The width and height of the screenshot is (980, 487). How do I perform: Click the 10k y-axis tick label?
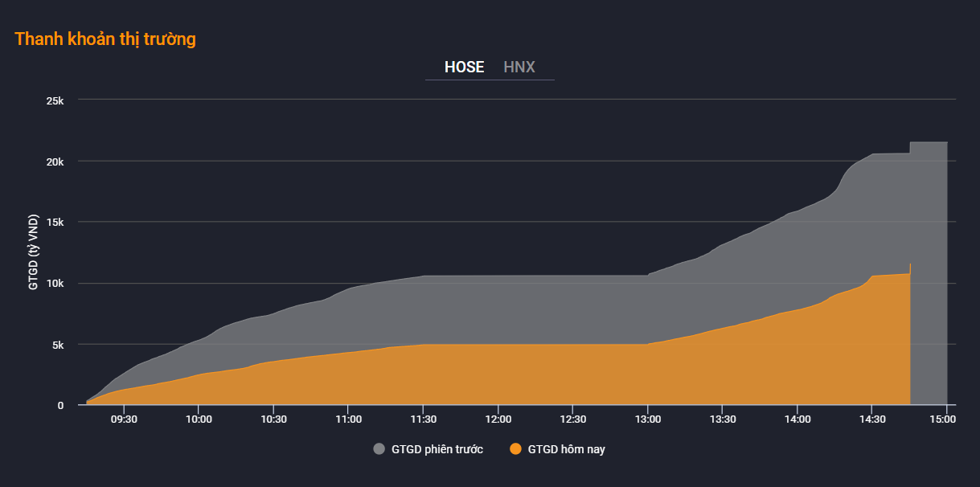pyautogui.click(x=55, y=284)
